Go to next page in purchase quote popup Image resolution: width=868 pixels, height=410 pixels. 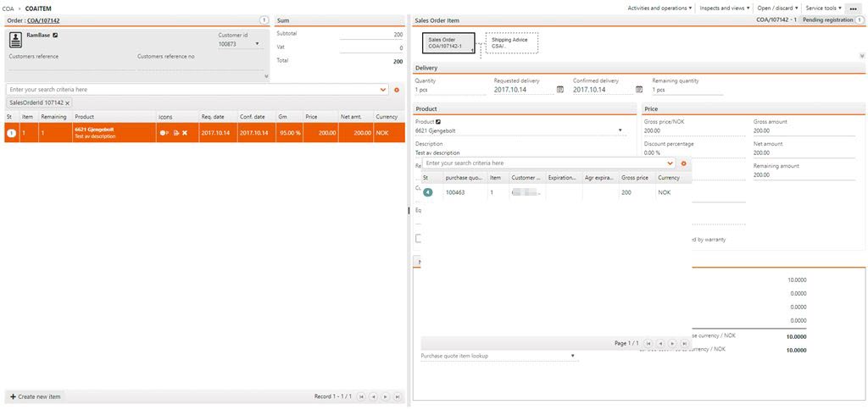tap(671, 343)
